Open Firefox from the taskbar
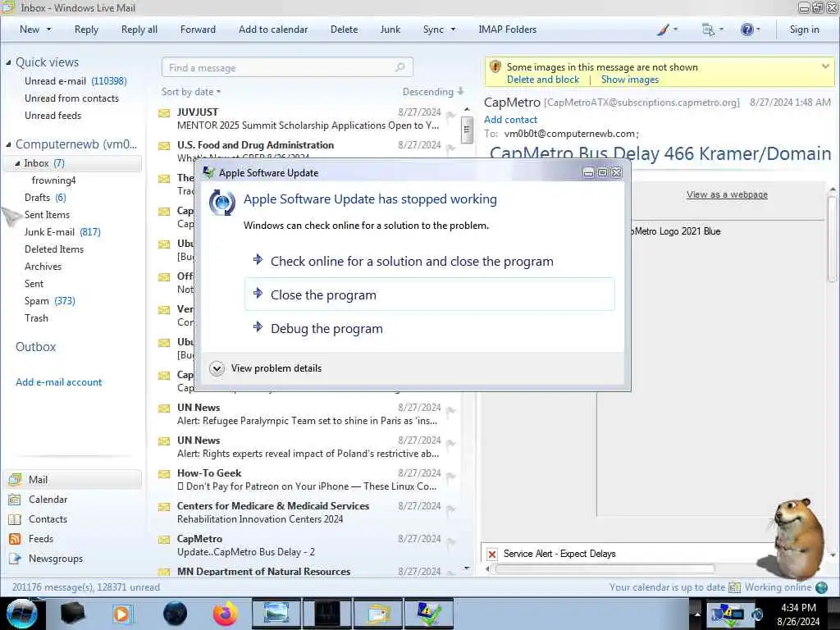Screen dimensions: 840x630 tap(225, 614)
